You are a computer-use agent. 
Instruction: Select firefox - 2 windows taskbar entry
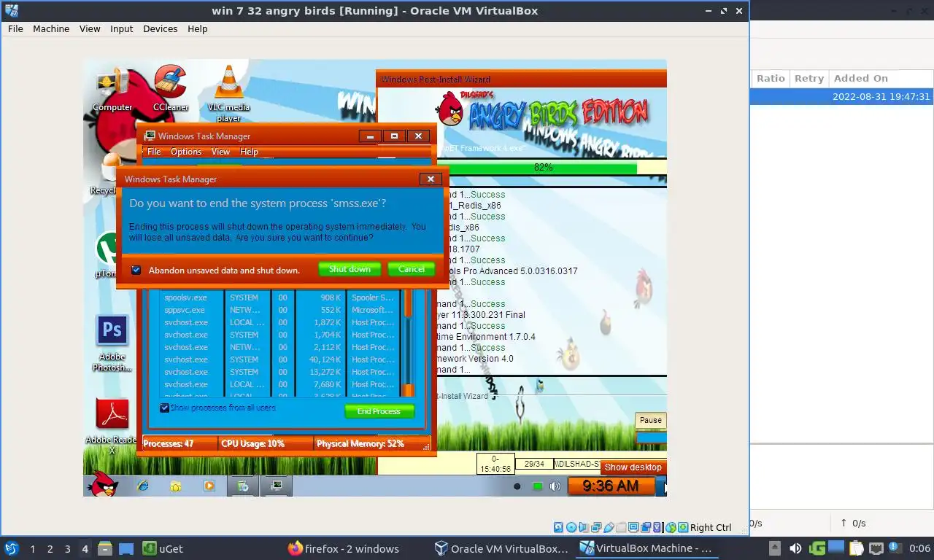(344, 548)
